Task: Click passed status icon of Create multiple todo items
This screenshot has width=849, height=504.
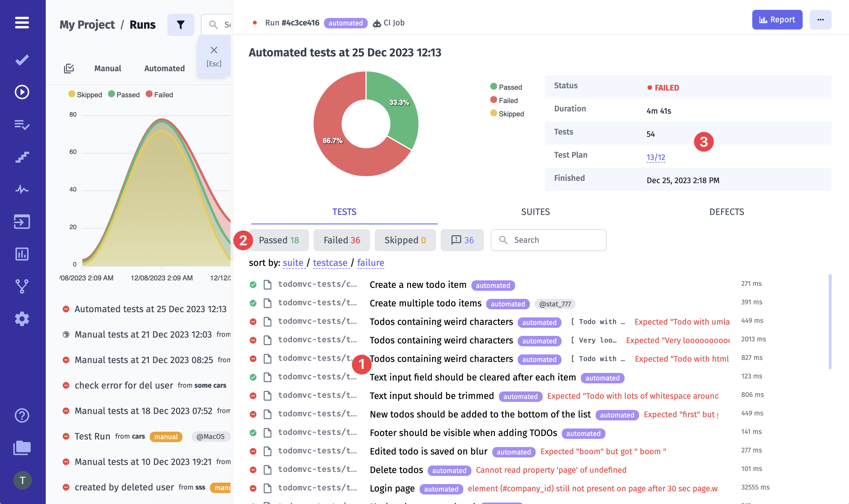Action: (253, 303)
